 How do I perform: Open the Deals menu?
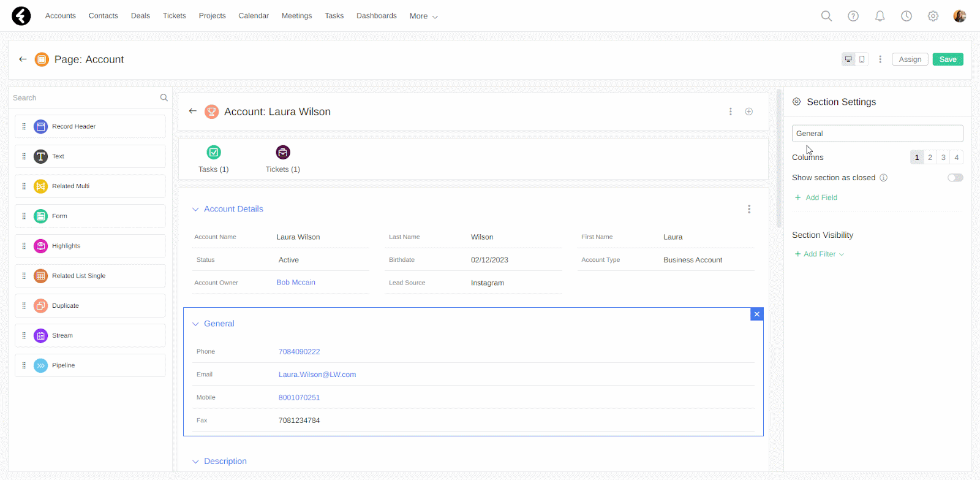(140, 16)
